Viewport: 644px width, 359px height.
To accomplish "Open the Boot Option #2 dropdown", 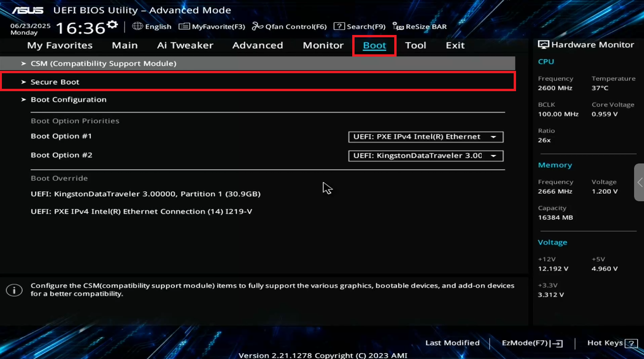I will tap(425, 156).
